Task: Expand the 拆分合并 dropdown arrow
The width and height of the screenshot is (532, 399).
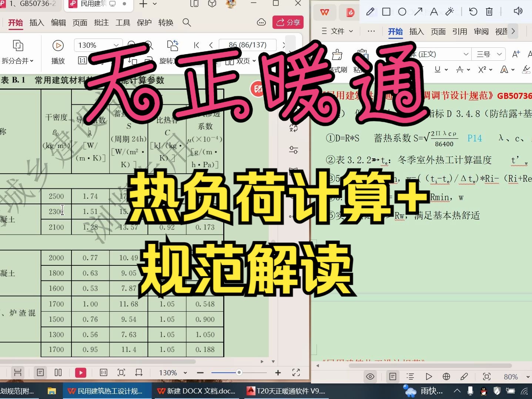Action: [x=32, y=61]
